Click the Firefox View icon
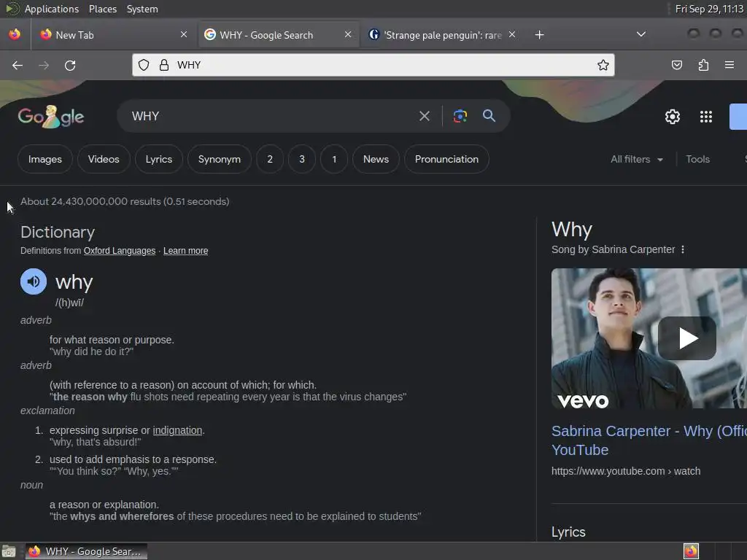 (x=15, y=34)
